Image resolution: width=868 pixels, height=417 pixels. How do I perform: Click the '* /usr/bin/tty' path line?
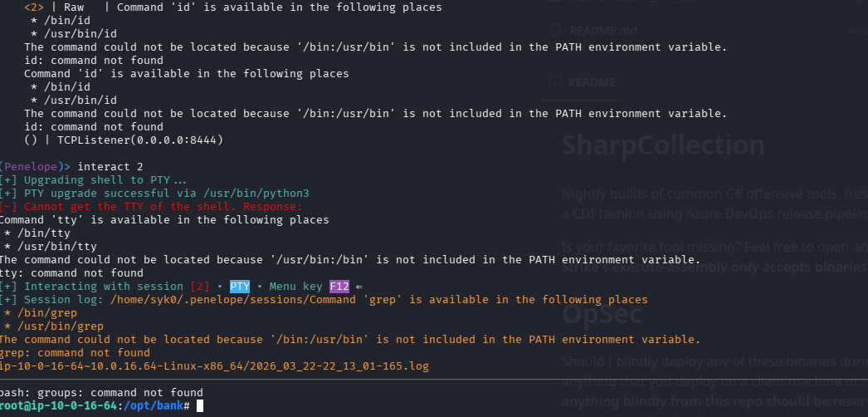click(x=51, y=247)
